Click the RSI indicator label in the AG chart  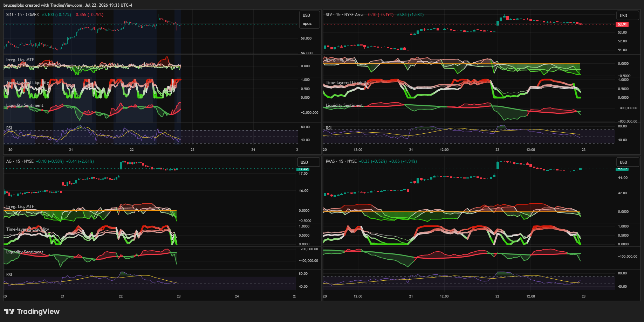9,275
